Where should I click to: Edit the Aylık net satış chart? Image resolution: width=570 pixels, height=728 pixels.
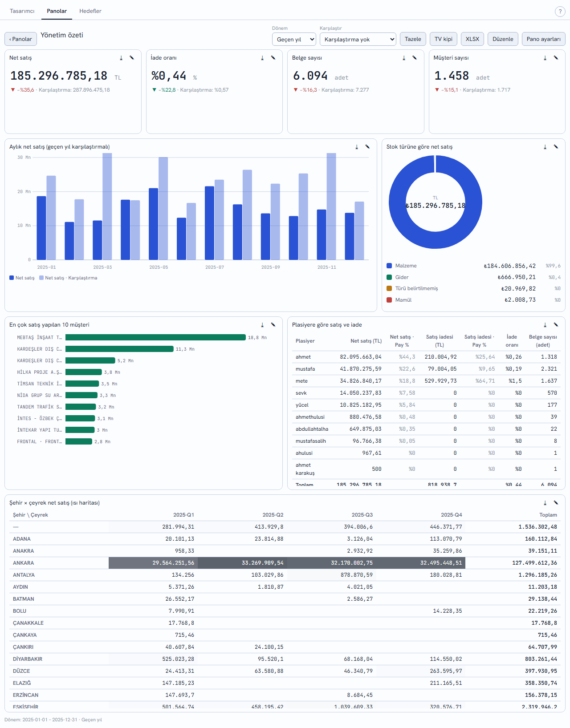point(367,147)
